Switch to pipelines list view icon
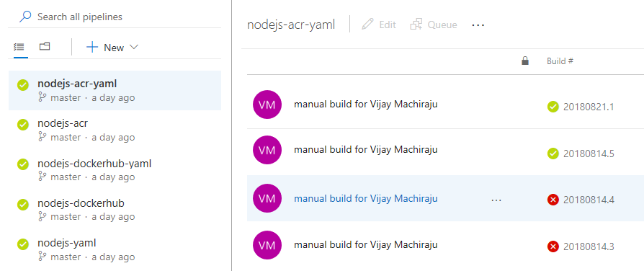The width and height of the screenshot is (644, 271). click(x=19, y=47)
